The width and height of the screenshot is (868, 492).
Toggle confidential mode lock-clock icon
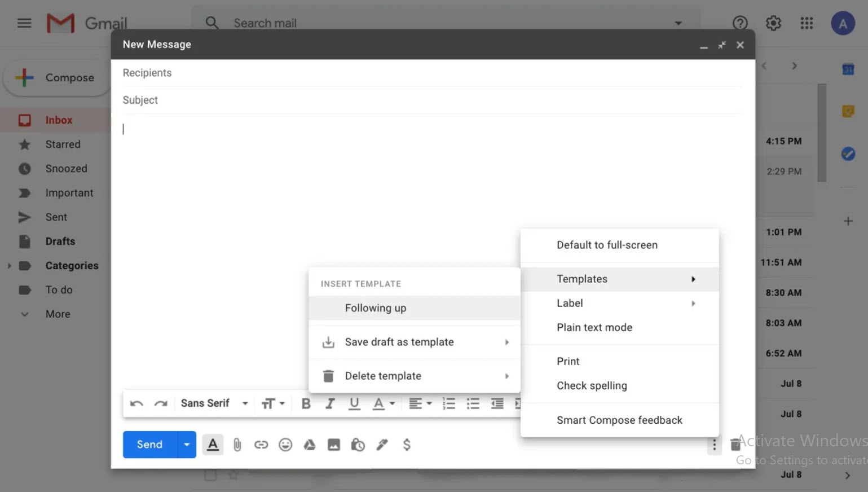pyautogui.click(x=358, y=445)
